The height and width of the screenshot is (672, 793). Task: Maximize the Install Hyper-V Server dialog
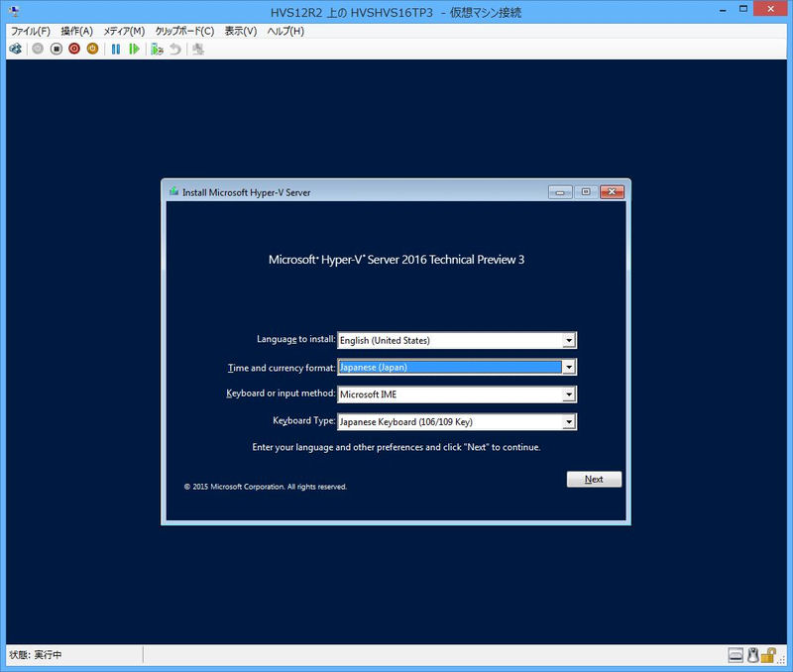click(586, 192)
